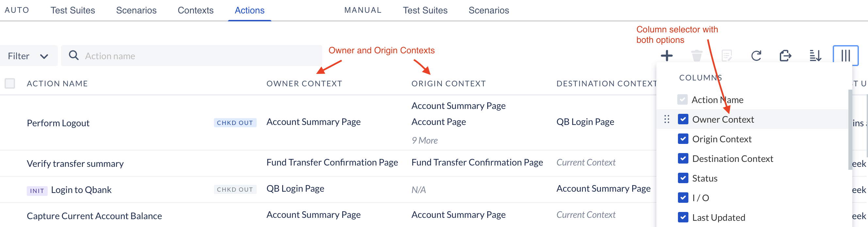Open the Manual Test Suites tab
This screenshot has height=227, width=868.
425,10
